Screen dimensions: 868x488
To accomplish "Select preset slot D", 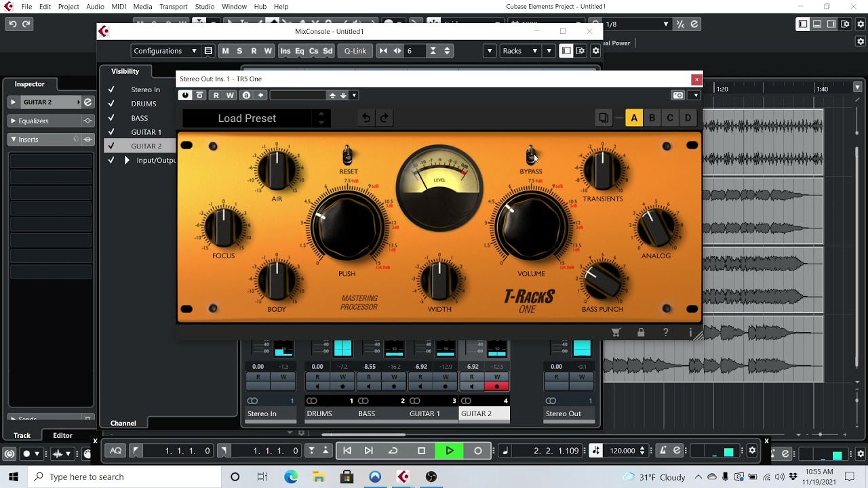I will pos(688,118).
